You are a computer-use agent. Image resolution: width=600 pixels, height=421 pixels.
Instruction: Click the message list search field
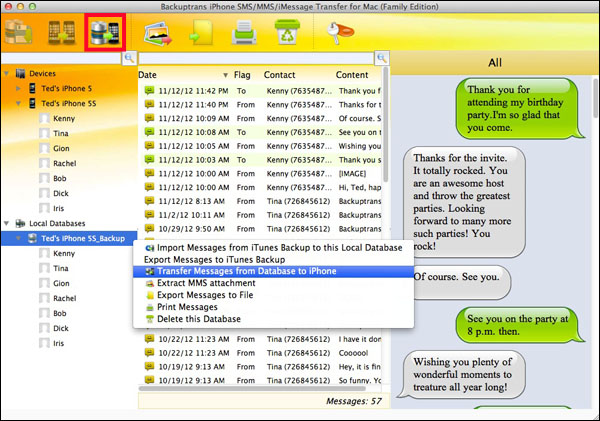256,58
